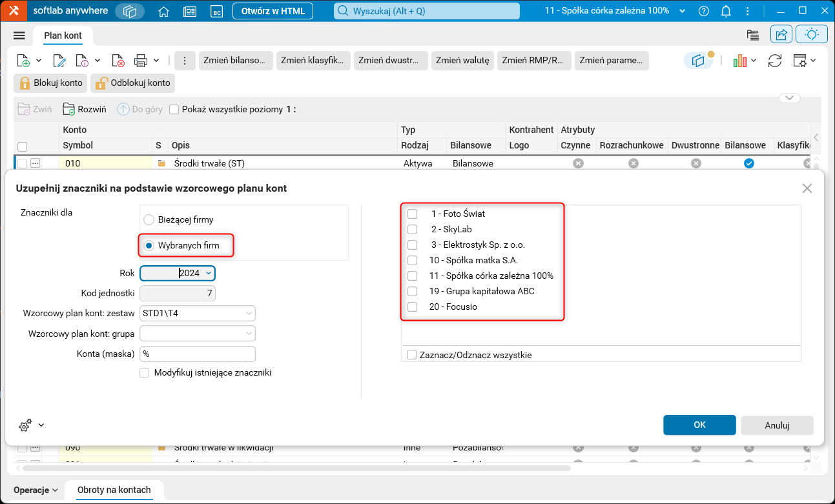Click the gear icon in dialog footer

[x=25, y=425]
